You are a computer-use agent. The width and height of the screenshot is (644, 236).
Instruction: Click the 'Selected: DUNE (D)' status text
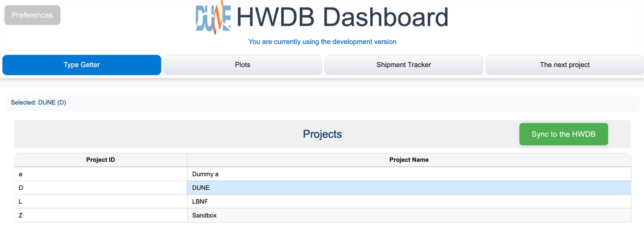(x=38, y=102)
